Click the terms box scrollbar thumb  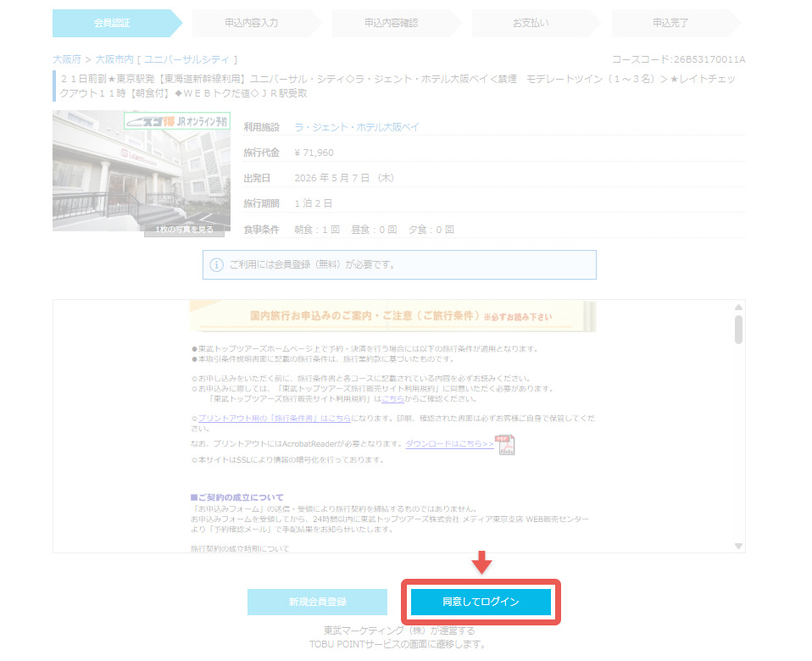pyautogui.click(x=738, y=329)
